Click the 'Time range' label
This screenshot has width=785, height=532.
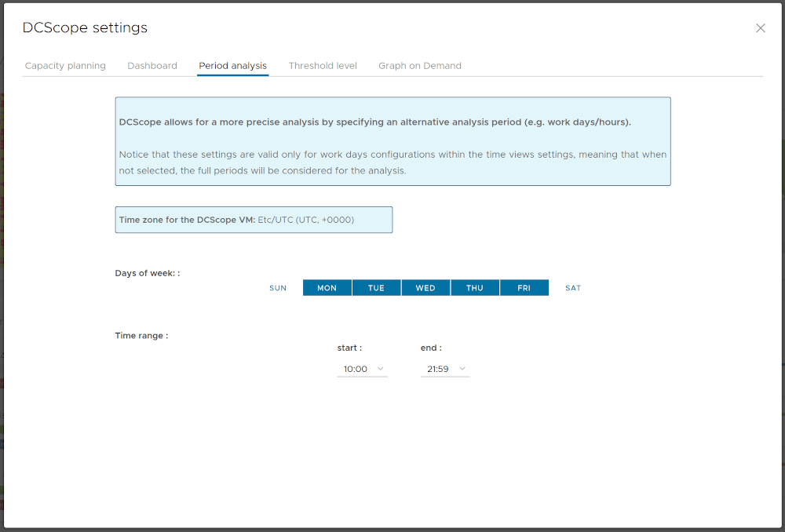pyautogui.click(x=141, y=335)
